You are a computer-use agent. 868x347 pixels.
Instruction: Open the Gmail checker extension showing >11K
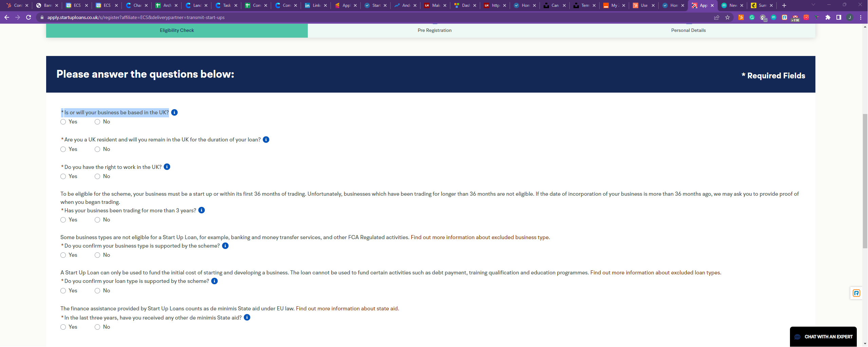795,18
